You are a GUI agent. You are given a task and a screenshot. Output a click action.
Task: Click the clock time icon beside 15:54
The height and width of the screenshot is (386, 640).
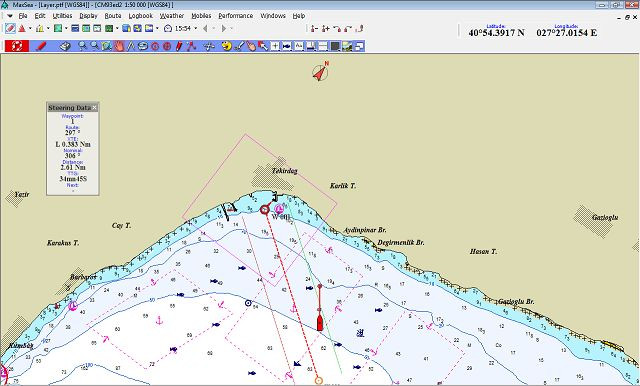click(x=168, y=28)
